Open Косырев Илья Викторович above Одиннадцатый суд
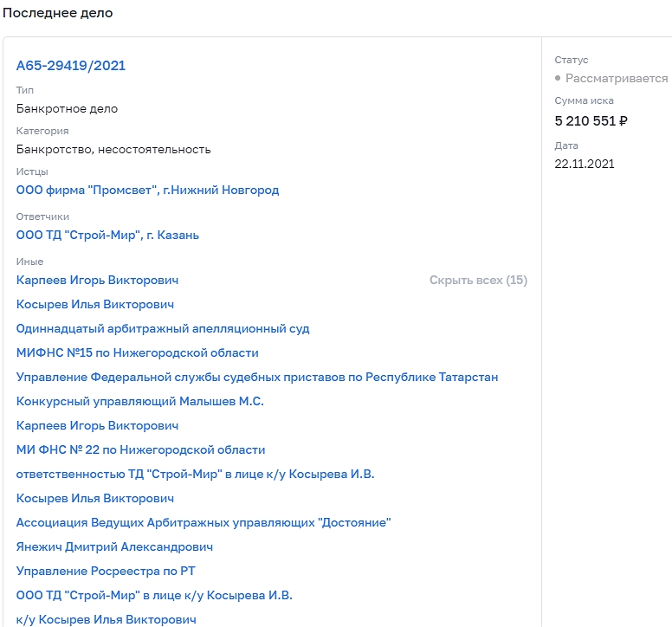The width and height of the screenshot is (672, 627). pos(95,304)
